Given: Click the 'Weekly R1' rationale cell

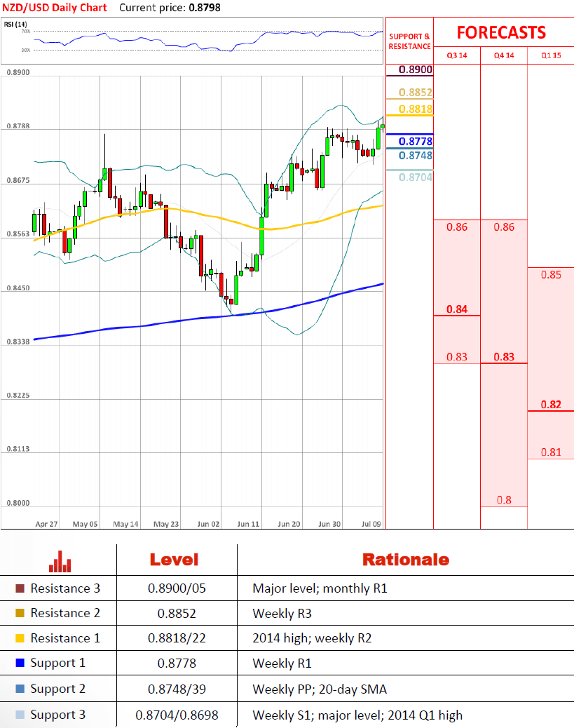Looking at the screenshot, I should [282, 663].
